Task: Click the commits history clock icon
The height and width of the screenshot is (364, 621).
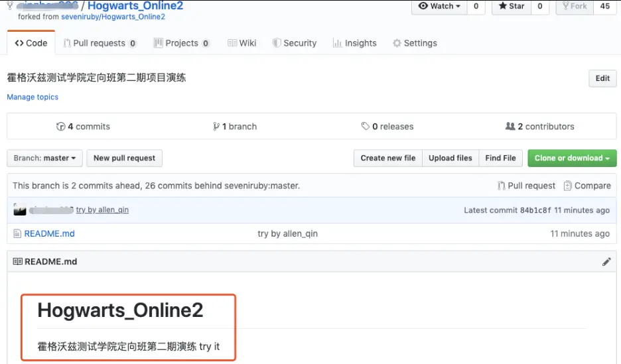Action: coord(60,126)
